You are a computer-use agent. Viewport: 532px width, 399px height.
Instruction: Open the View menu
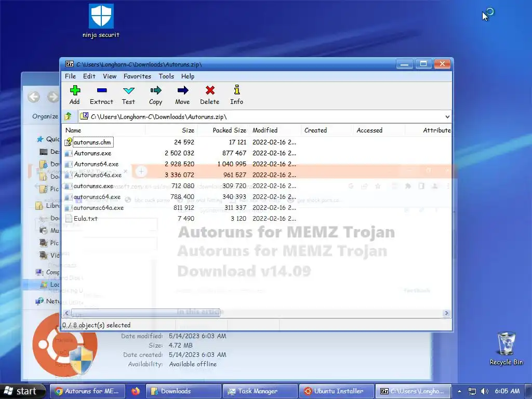click(110, 76)
